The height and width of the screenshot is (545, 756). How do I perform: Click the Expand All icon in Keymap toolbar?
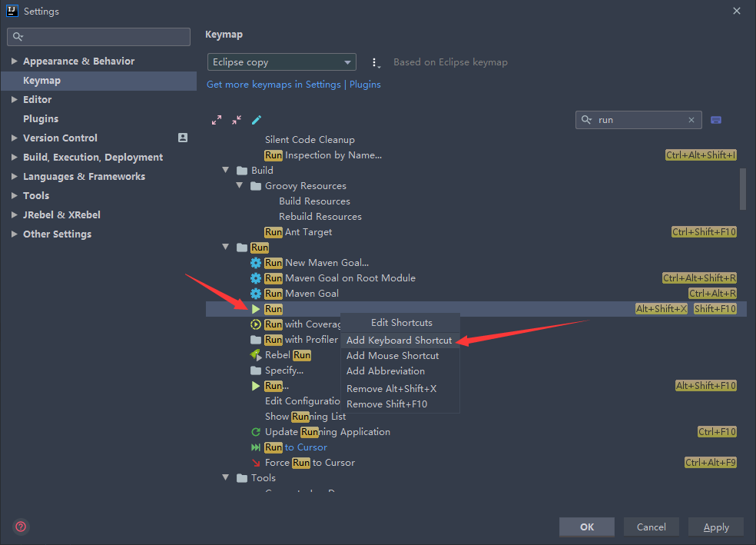point(217,120)
